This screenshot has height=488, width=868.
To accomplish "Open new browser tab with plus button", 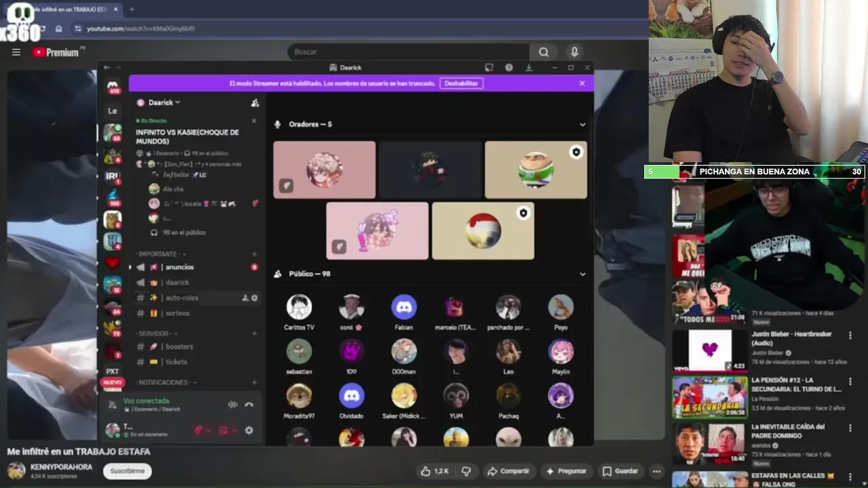I will pyautogui.click(x=132, y=9).
